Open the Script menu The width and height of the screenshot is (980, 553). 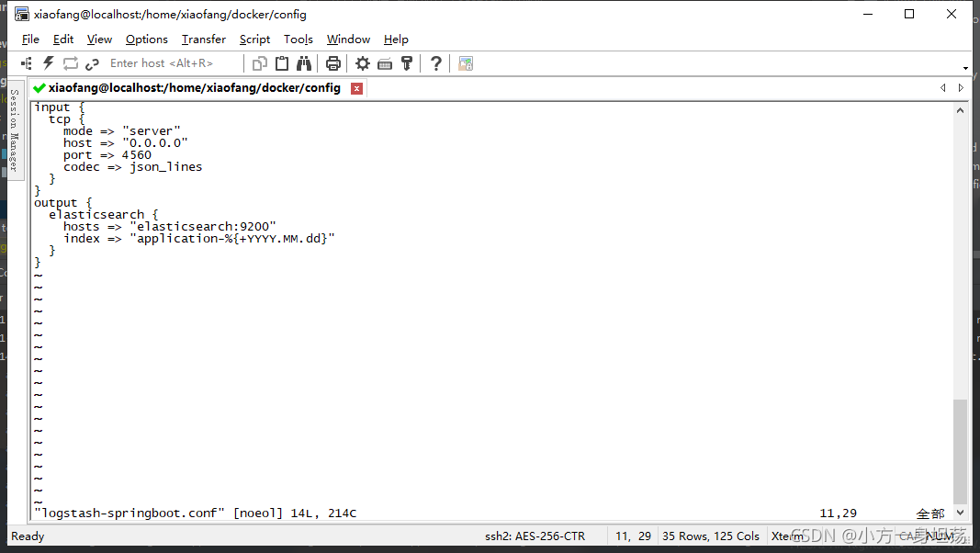click(x=255, y=39)
